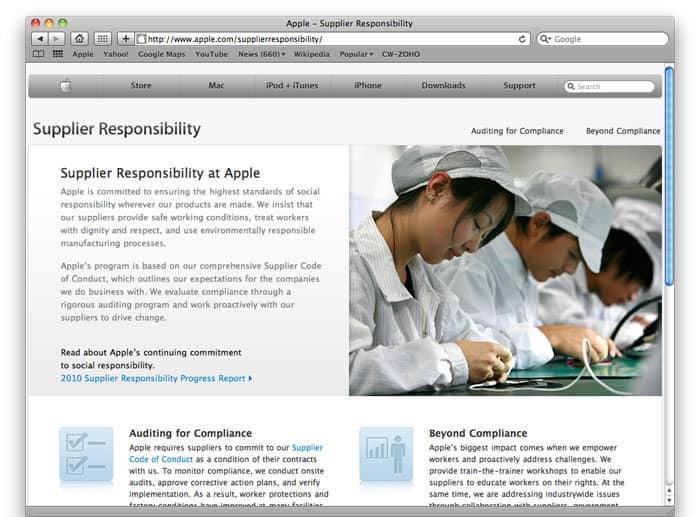
Task: Open the home page via house icon
Action: (79, 39)
